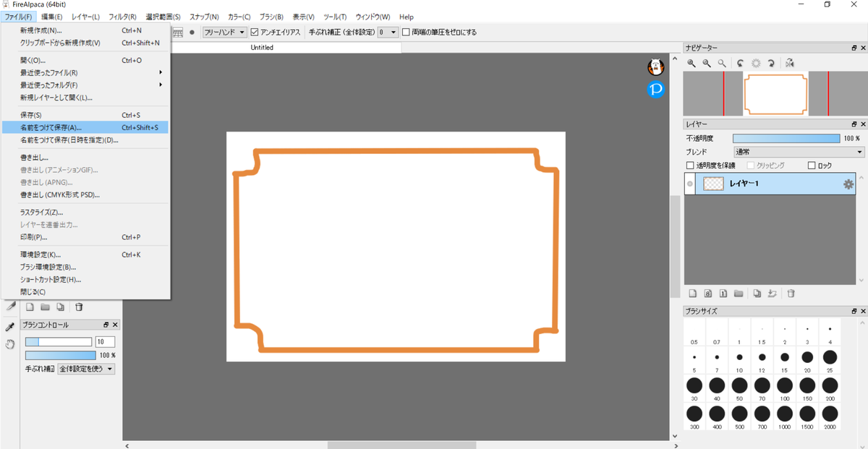The height and width of the screenshot is (449, 868).
Task: Open フィルタ(R) menu in menu bar
Action: tap(122, 16)
